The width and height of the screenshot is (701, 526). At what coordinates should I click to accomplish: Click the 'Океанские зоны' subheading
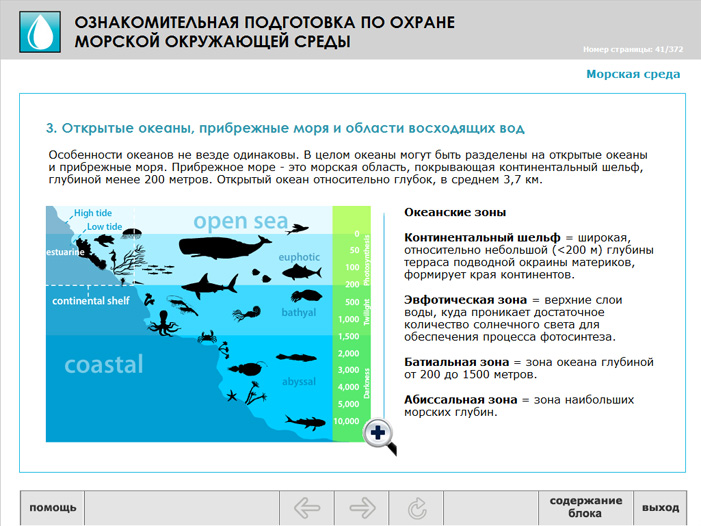[x=455, y=212]
